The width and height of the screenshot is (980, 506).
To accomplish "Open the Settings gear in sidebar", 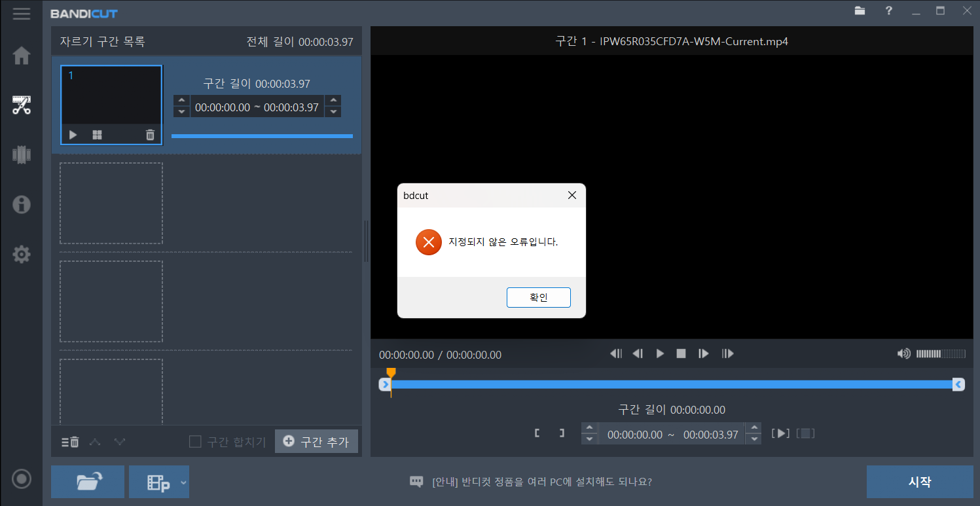I will 22,254.
